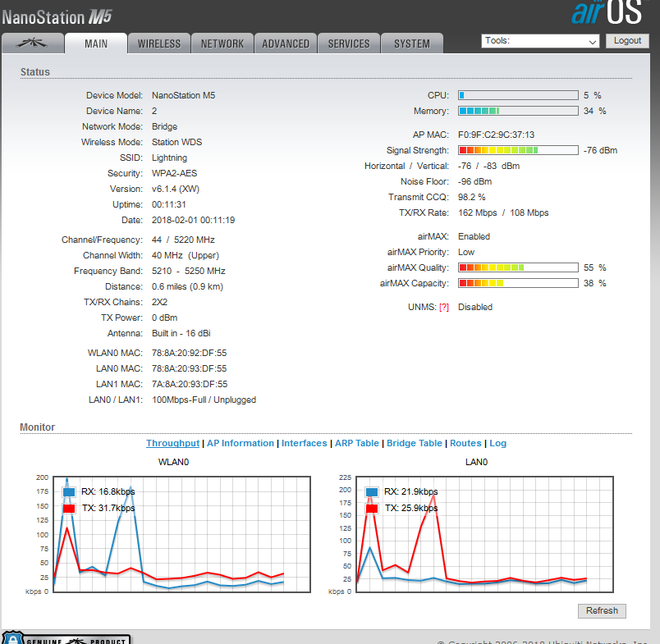Click the WLAN0 MAC value 78:8A:20:92:DF:55
660x644 pixels.
pos(190,353)
